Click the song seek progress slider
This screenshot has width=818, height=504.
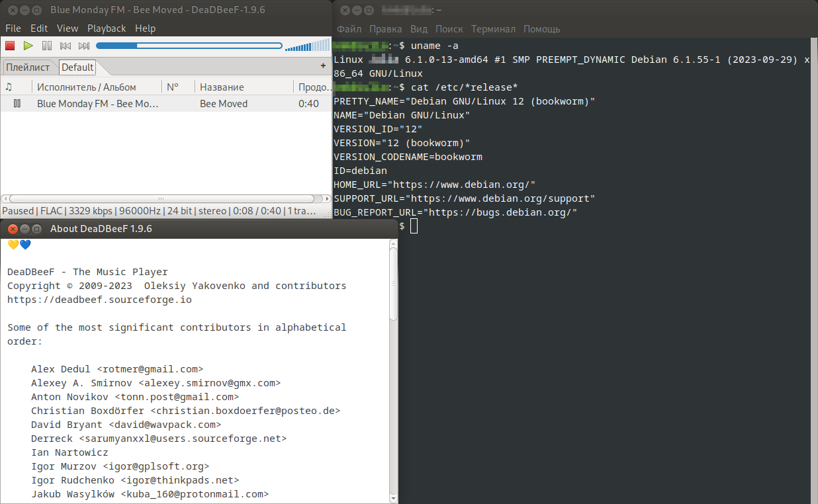[x=189, y=46]
